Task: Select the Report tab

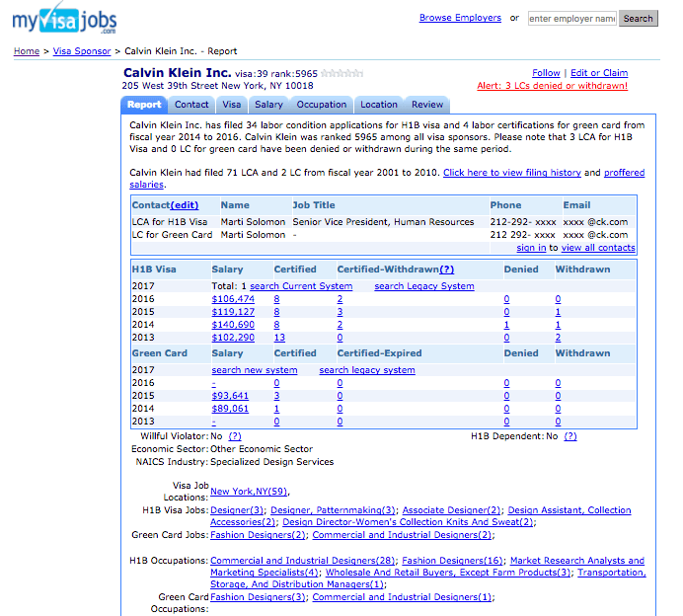Action: [144, 105]
